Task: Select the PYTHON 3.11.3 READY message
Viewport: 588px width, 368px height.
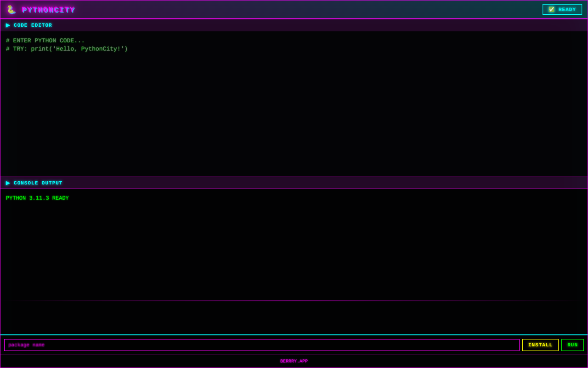Action: pyautogui.click(x=37, y=198)
